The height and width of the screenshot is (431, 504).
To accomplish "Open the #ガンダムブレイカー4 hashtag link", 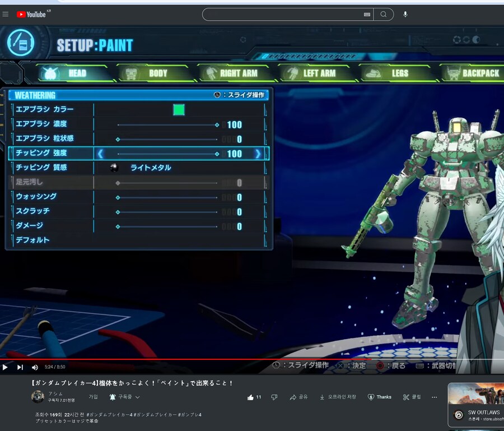I will (109, 415).
